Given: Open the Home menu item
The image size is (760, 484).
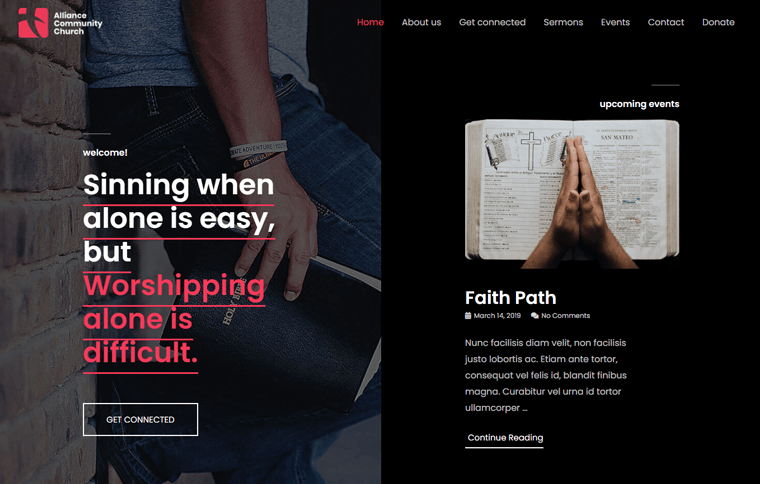Looking at the screenshot, I should [x=370, y=22].
